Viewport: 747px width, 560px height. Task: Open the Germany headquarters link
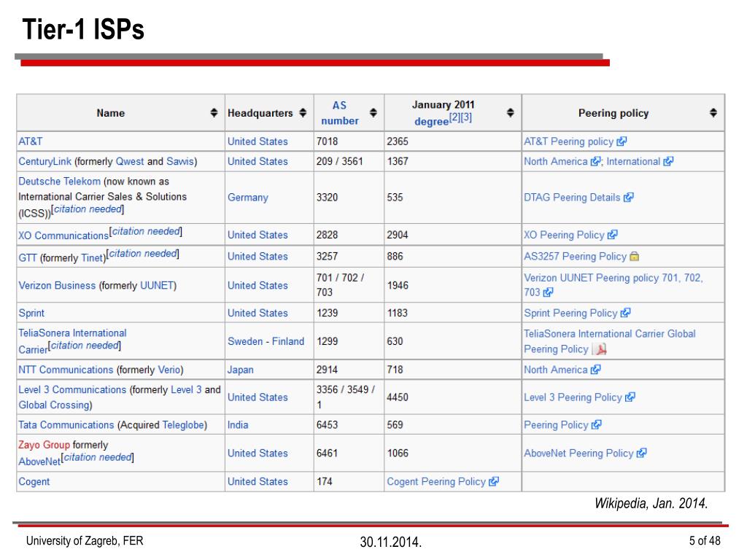(248, 197)
